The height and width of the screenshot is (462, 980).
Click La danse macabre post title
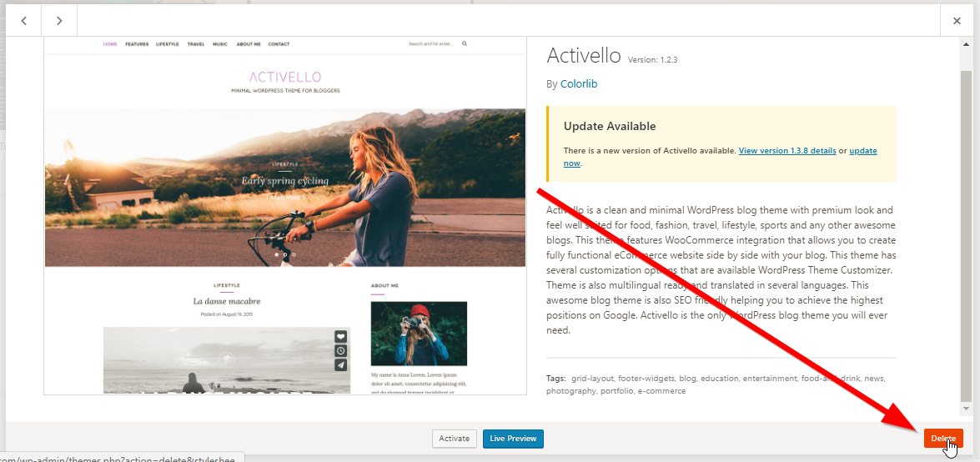click(x=227, y=301)
